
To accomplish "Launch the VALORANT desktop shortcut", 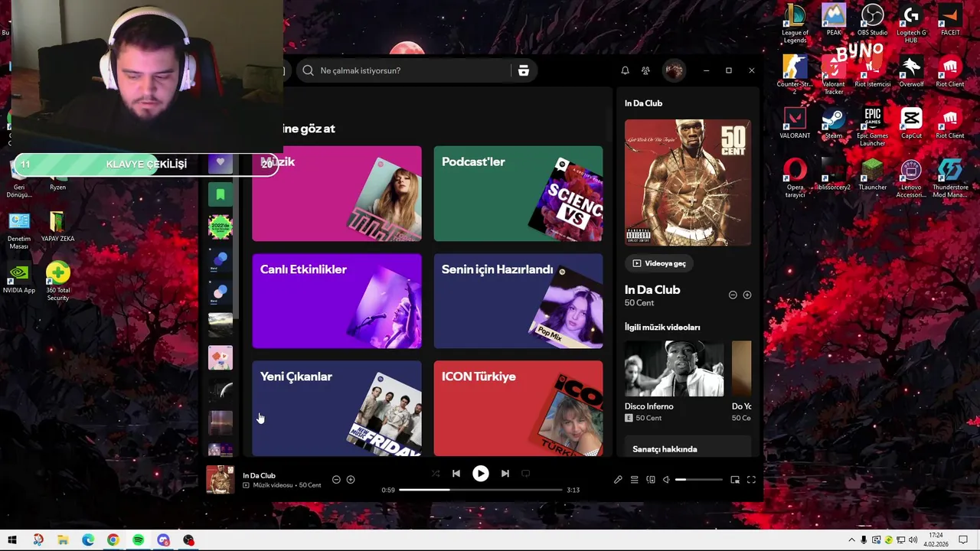I will [795, 123].
